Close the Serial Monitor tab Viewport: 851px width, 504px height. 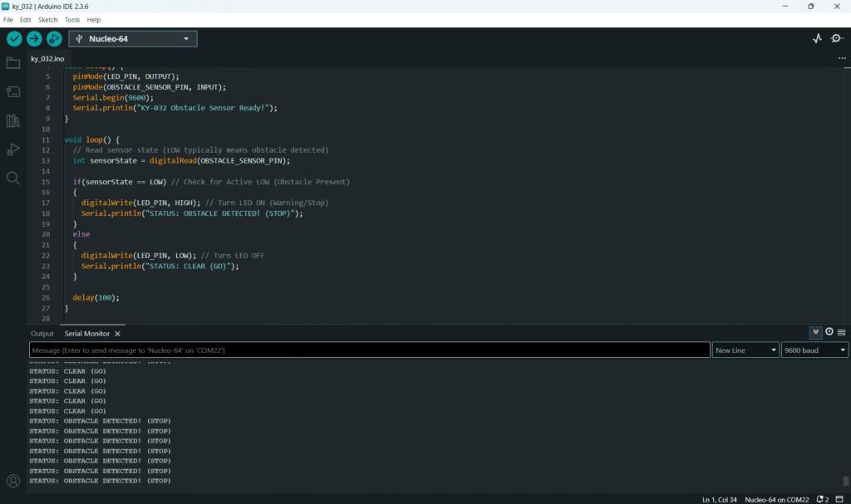click(x=117, y=334)
